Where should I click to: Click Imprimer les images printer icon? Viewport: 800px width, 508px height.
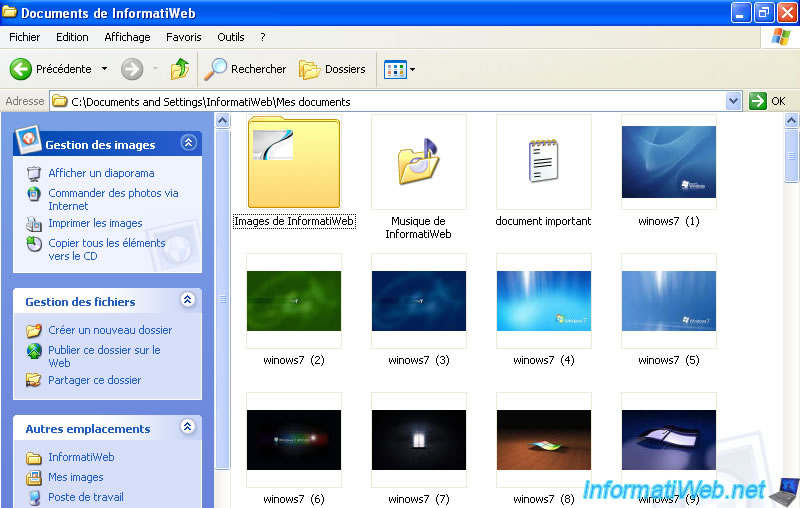tap(34, 223)
